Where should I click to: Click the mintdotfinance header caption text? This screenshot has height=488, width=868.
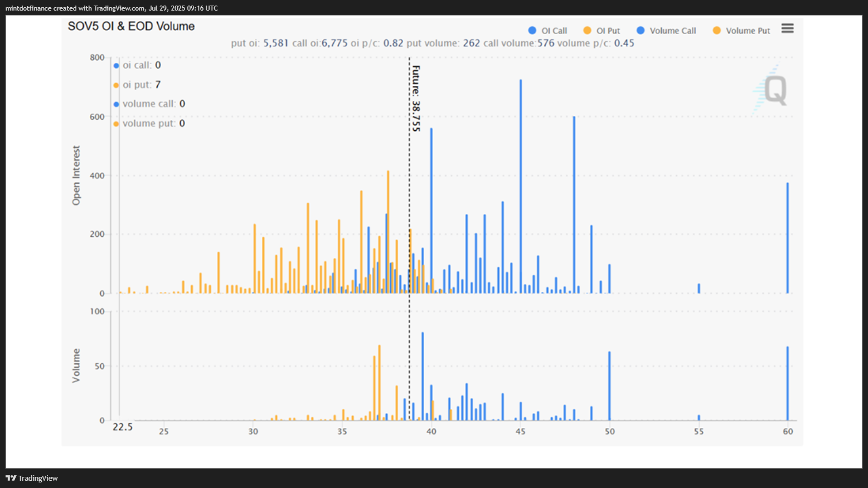point(111,8)
